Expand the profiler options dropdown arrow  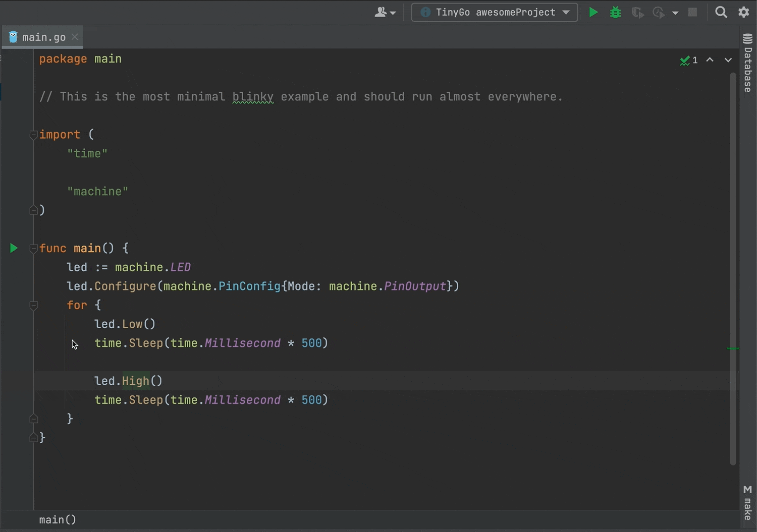[x=675, y=13]
